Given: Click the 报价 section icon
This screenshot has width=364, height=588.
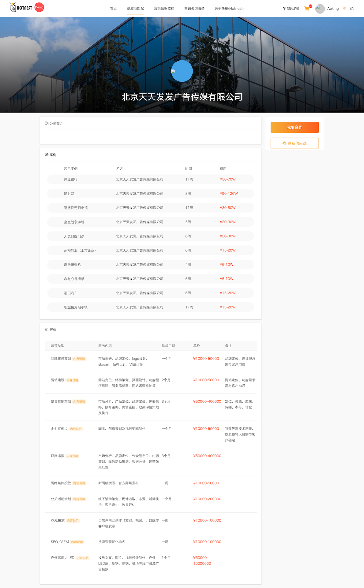Looking at the screenshot, I should [x=47, y=330].
